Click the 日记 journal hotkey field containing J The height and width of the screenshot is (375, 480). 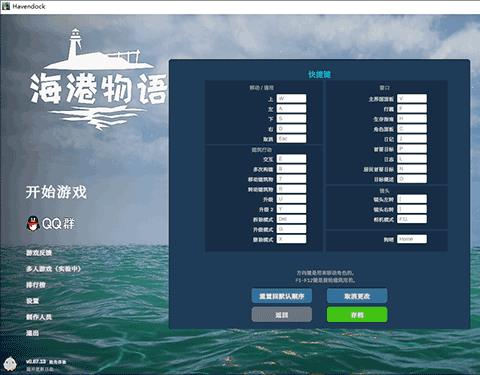tap(412, 139)
